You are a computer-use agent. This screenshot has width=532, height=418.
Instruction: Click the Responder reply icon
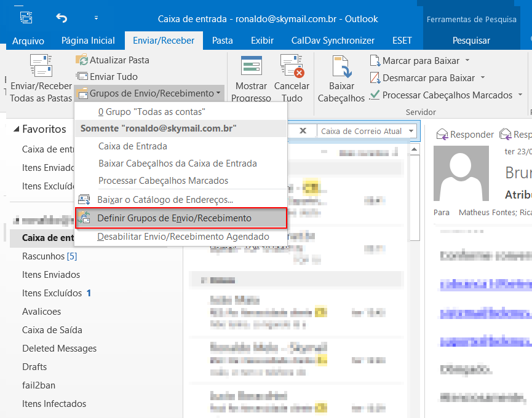(442, 134)
